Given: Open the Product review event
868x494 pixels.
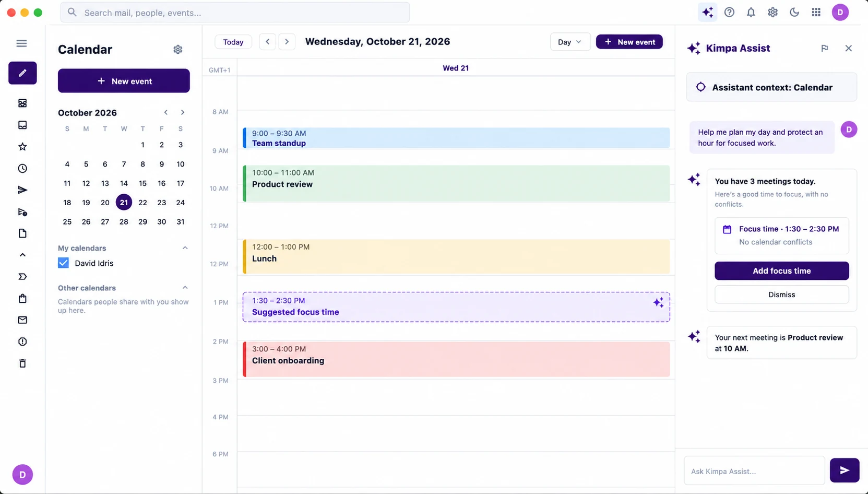Looking at the screenshot, I should pos(456,183).
